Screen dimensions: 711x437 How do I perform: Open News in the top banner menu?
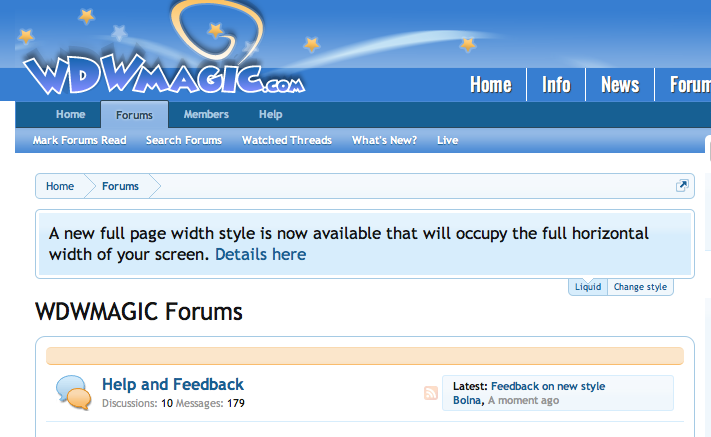(619, 85)
